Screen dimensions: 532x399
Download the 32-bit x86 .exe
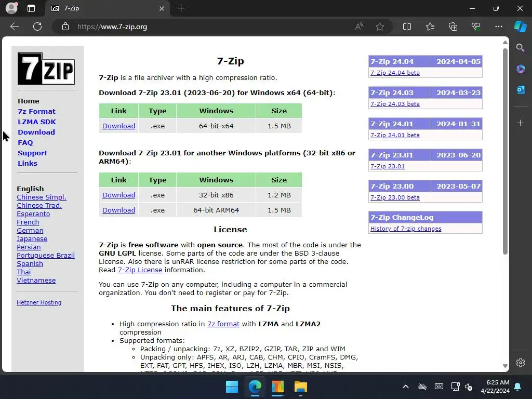119,195
